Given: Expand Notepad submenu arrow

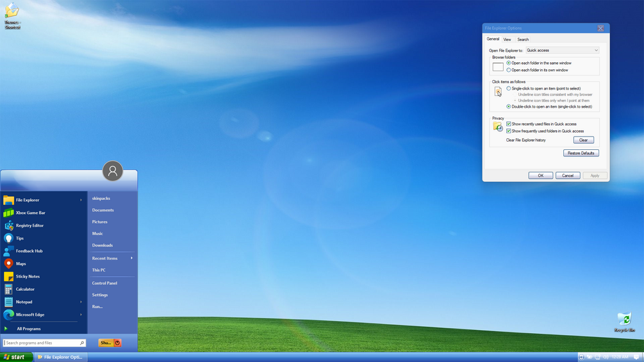Looking at the screenshot, I should 81,302.
